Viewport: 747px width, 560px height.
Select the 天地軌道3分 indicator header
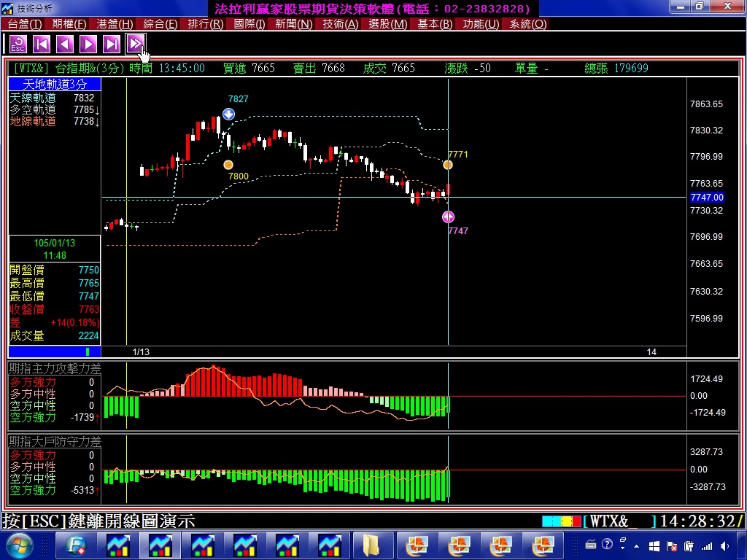coord(55,85)
